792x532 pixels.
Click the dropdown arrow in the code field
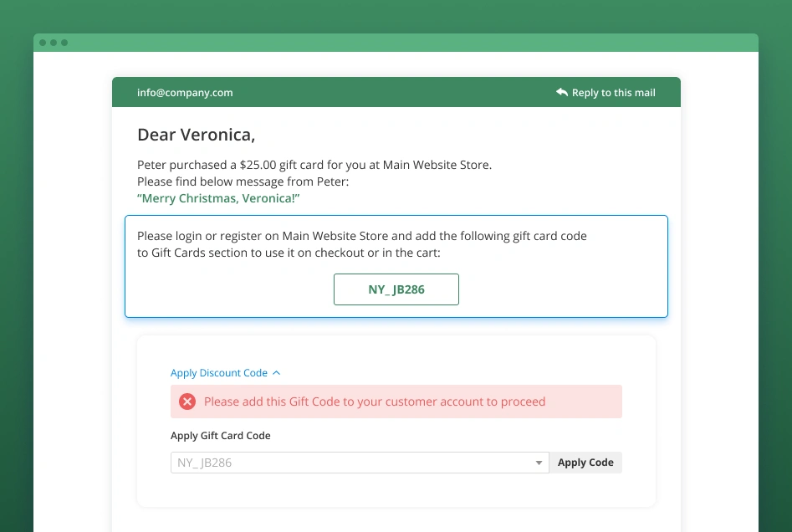pos(539,462)
